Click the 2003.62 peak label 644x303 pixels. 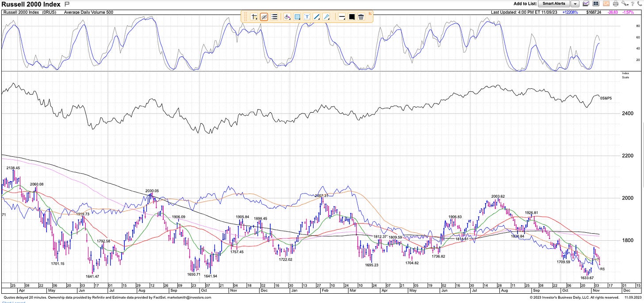pos(498,197)
